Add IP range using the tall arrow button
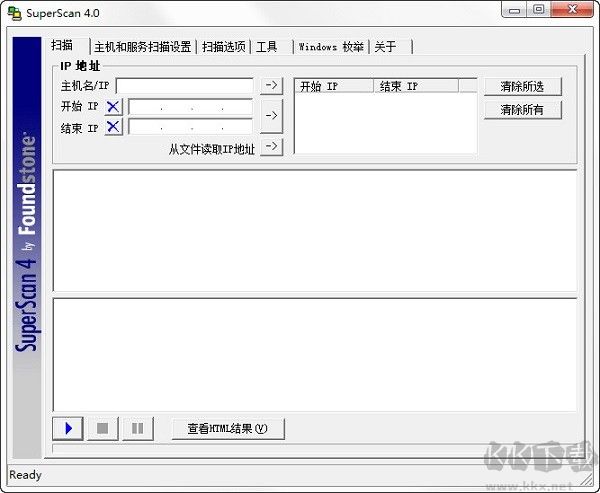 271,116
